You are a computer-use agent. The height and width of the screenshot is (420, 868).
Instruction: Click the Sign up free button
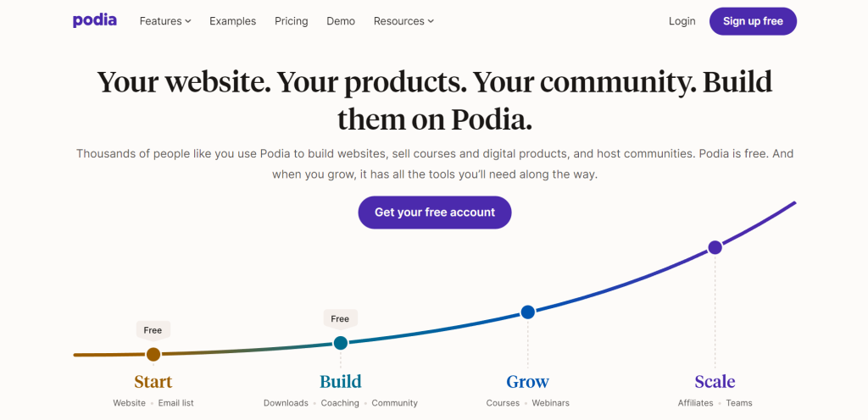pyautogui.click(x=753, y=21)
